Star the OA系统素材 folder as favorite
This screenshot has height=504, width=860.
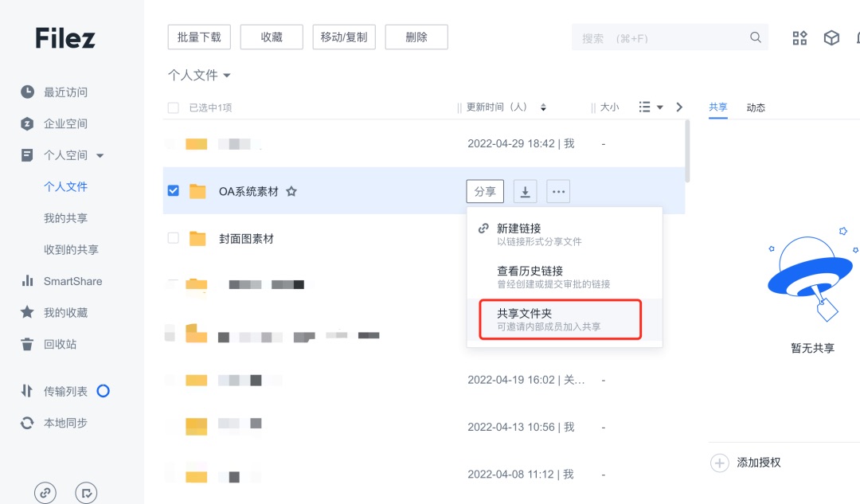[x=291, y=191]
